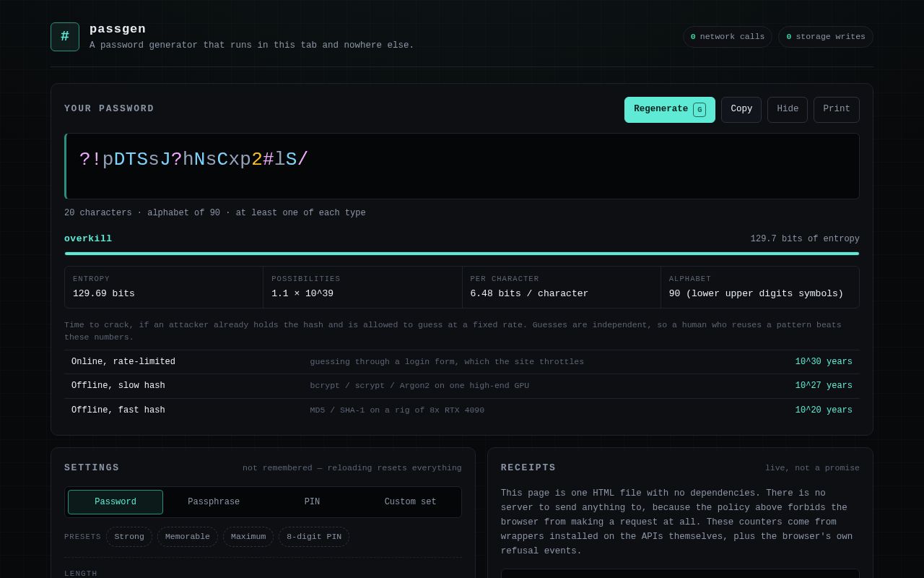924x578 pixels.
Task: Click the 'overkill' strength label
Action: point(88,239)
